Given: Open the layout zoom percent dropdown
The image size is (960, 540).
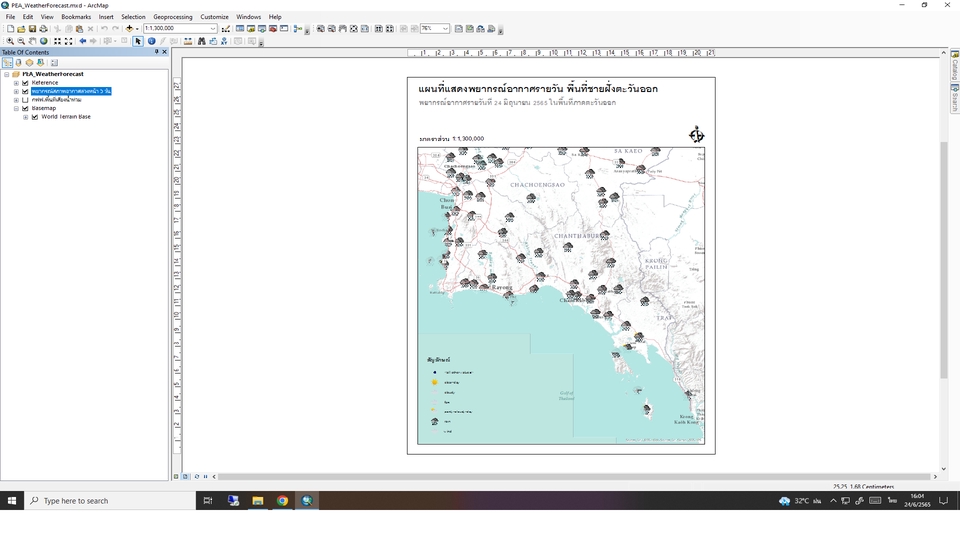Looking at the screenshot, I should pyautogui.click(x=445, y=29).
